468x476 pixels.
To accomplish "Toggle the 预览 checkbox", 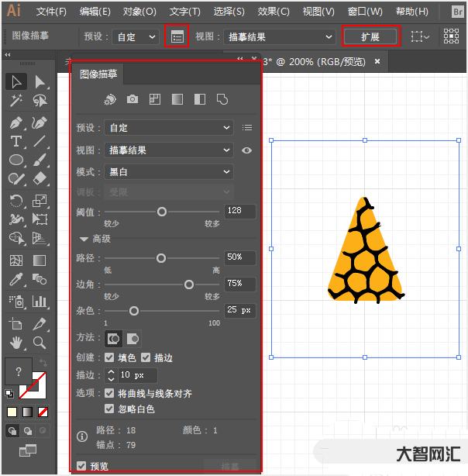I will click(81, 466).
